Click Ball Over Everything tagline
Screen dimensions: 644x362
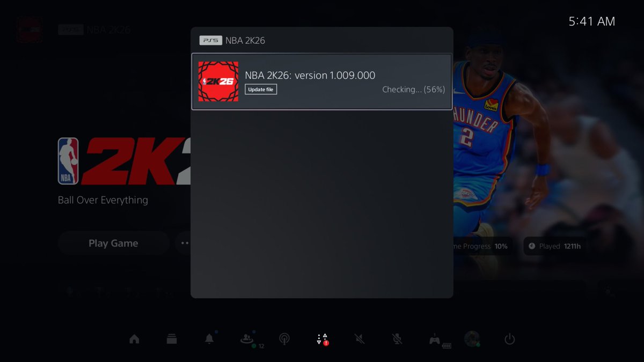click(103, 200)
